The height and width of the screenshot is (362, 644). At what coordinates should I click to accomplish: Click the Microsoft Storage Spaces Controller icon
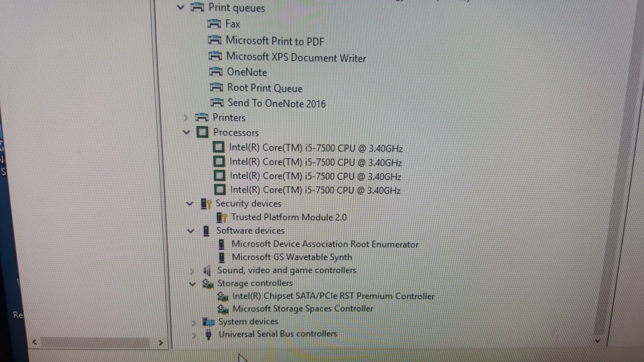tap(224, 309)
